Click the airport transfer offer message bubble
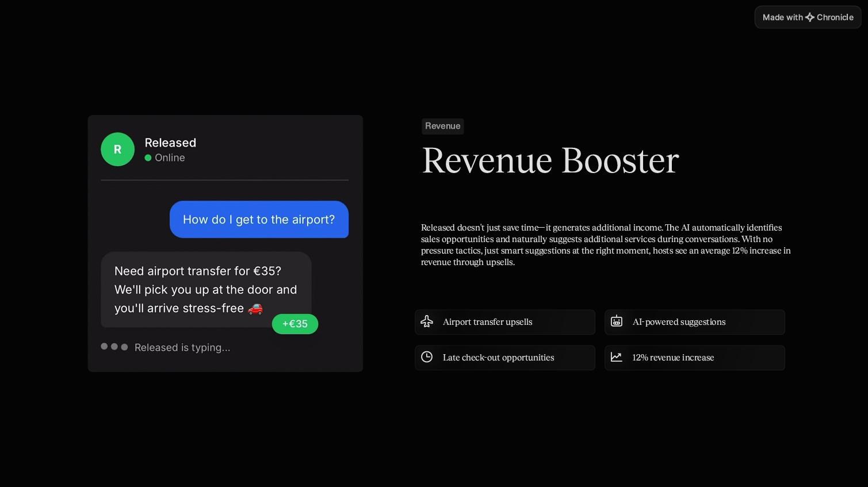This screenshot has height=487, width=868. coord(206,290)
